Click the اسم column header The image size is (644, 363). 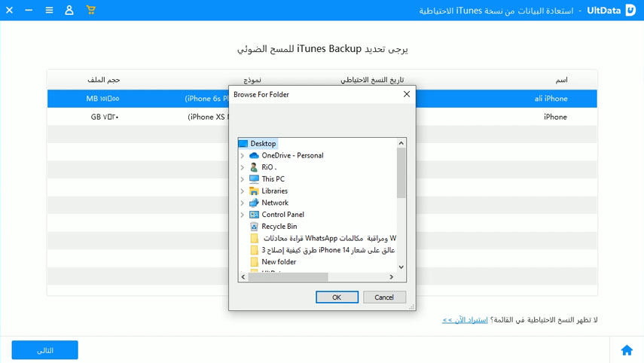(561, 80)
